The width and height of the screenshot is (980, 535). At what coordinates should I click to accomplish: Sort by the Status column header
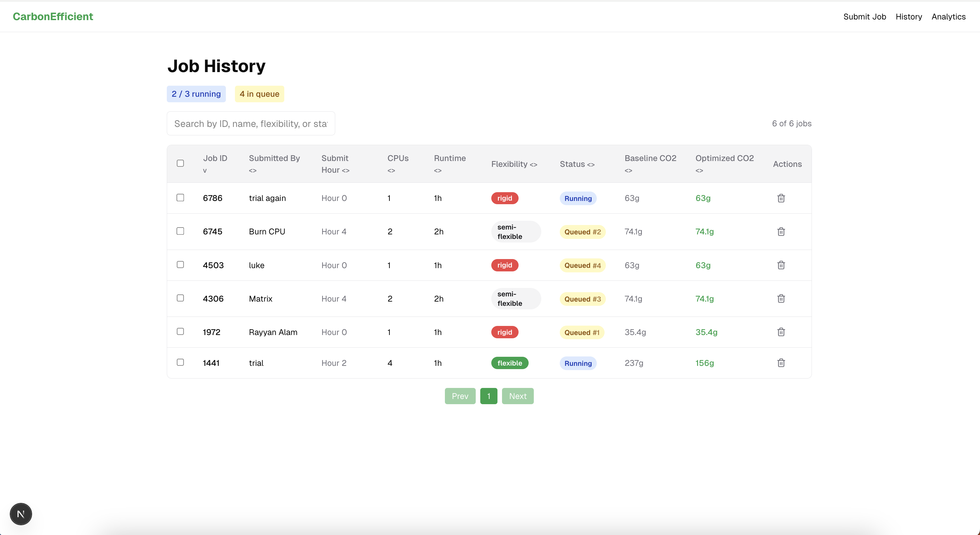pos(577,164)
